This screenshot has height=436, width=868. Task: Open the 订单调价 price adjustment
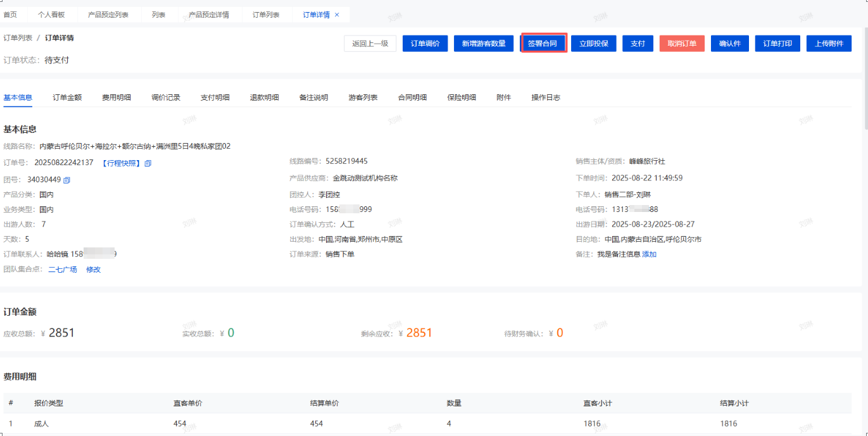(x=425, y=44)
